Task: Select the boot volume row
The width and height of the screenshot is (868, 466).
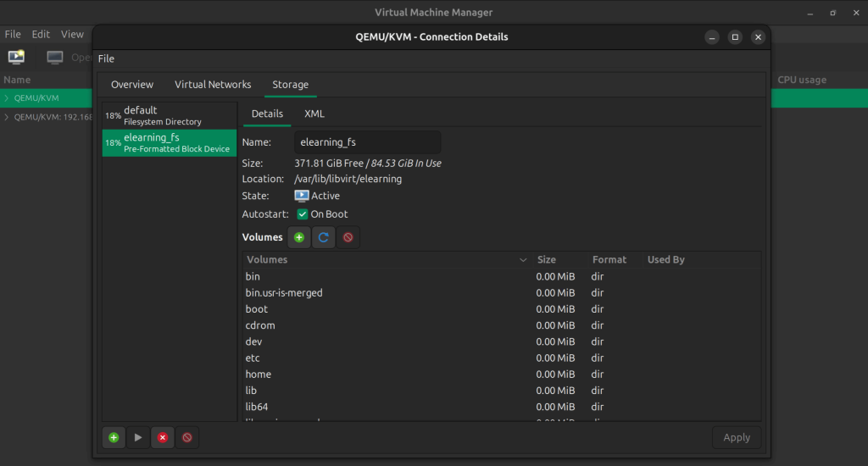Action: coord(502,308)
